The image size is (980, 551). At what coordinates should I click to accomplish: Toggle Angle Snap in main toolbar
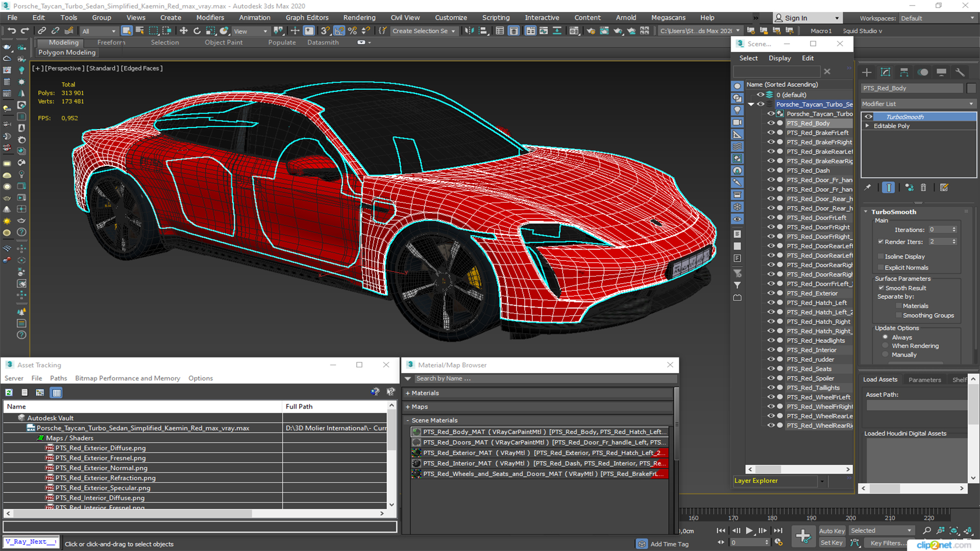coord(339,31)
